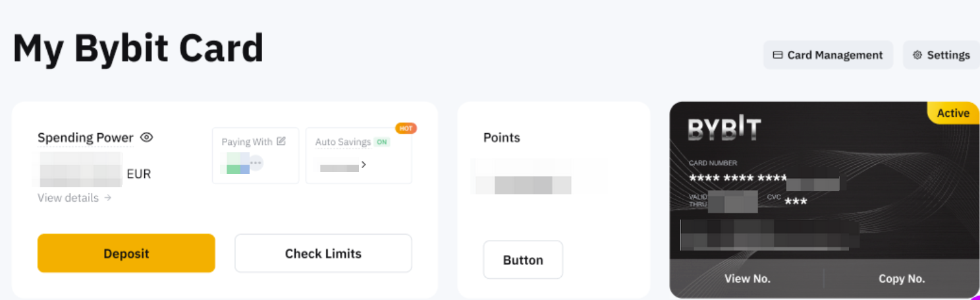Viewport: 980px width, 300px height.
Task: Click the Button in the Points card
Action: 523,260
